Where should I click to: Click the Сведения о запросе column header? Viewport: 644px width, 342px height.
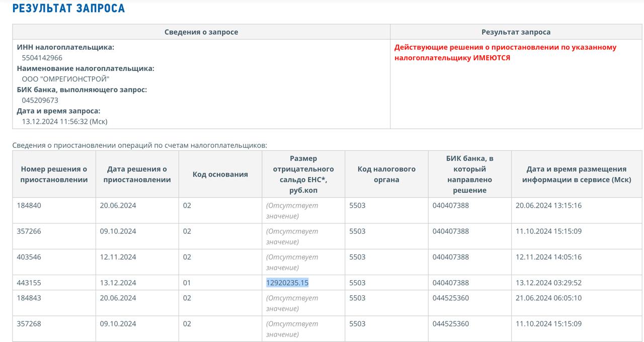(x=201, y=32)
